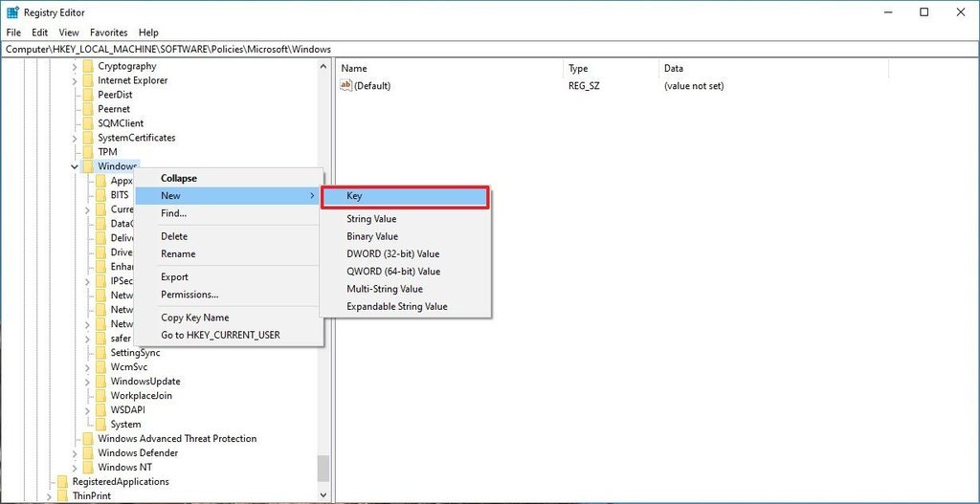The image size is (980, 504).
Task: Click the Data column header
Action: point(773,69)
